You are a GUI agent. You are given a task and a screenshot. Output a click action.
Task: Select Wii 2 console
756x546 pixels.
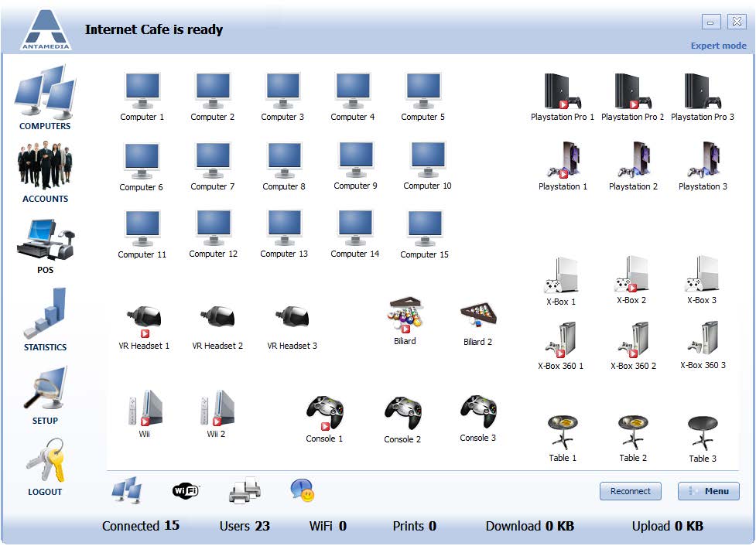click(x=217, y=414)
